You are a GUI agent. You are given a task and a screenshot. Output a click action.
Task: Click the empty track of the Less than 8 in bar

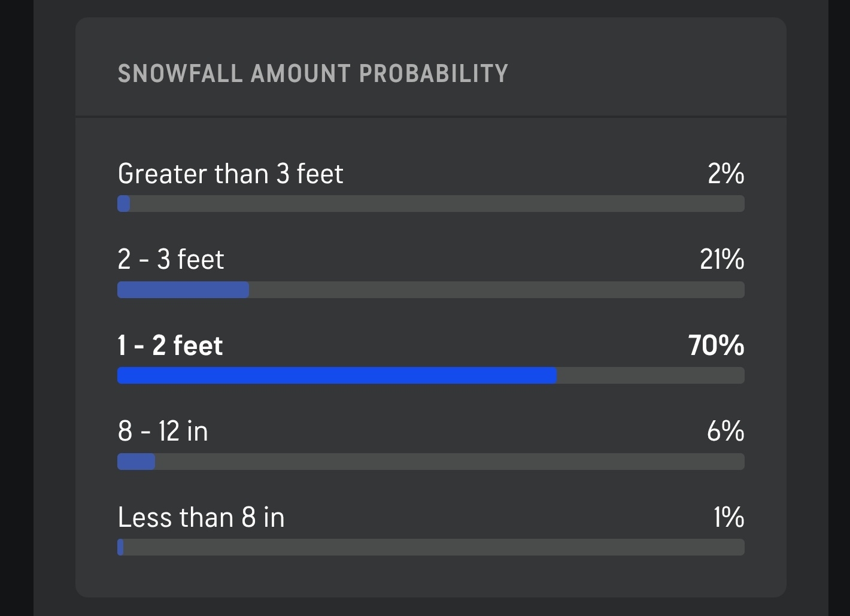pyautogui.click(x=434, y=547)
